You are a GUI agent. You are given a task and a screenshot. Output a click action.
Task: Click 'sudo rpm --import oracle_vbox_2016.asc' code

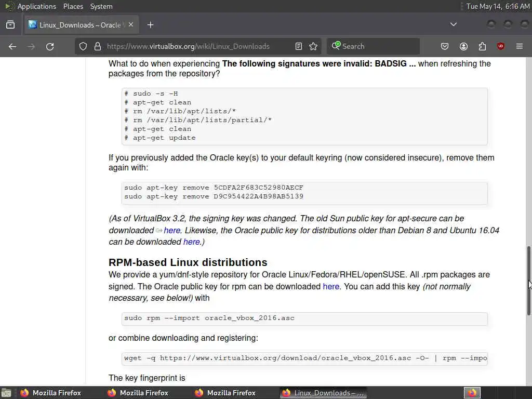pos(209,318)
